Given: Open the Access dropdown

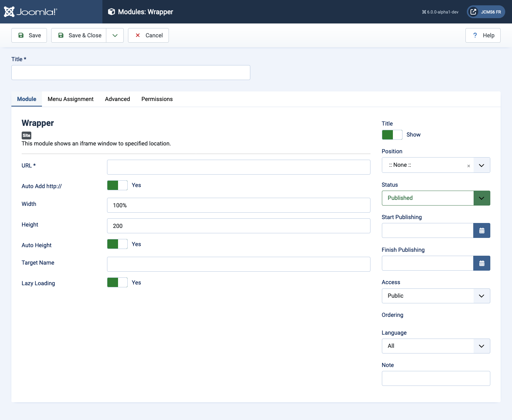Looking at the screenshot, I should point(436,296).
